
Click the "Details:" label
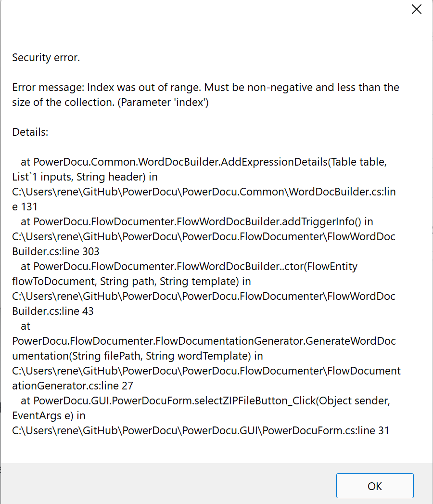pos(30,132)
